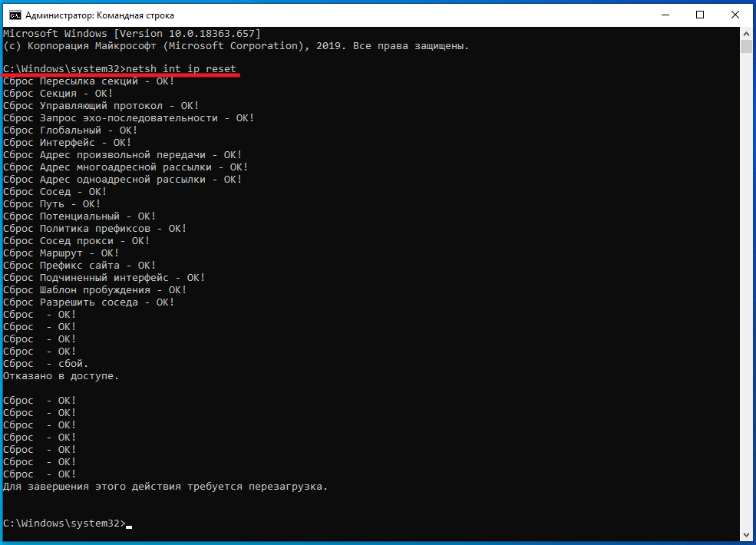Click the 'Сброс Политика префиксов - OK!' line
The width and height of the screenshot is (756, 545).
[95, 229]
